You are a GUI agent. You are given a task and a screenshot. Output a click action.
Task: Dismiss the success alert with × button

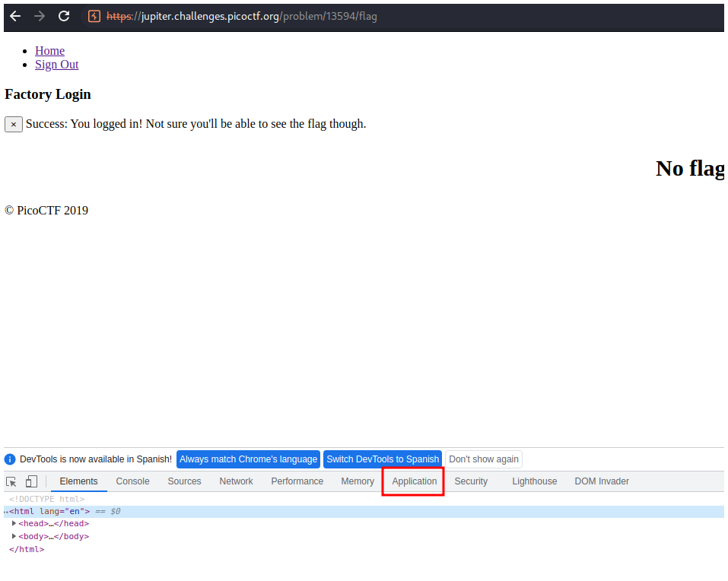pyautogui.click(x=14, y=124)
